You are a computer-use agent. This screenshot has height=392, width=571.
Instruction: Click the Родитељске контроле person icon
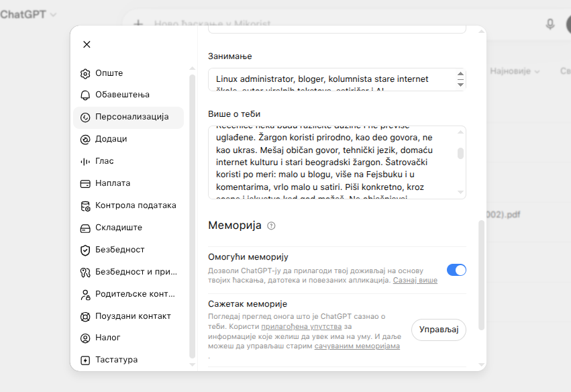click(85, 295)
